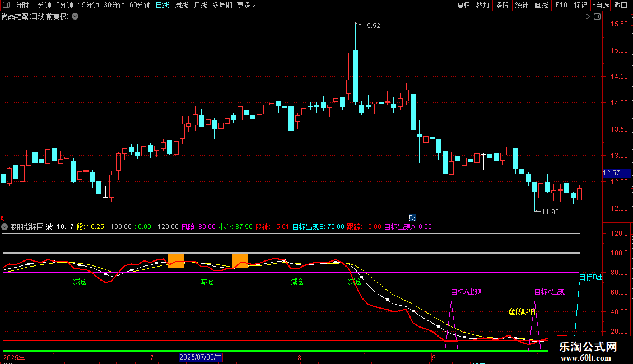Click the 股神: 15.01 indicator value

[272, 227]
